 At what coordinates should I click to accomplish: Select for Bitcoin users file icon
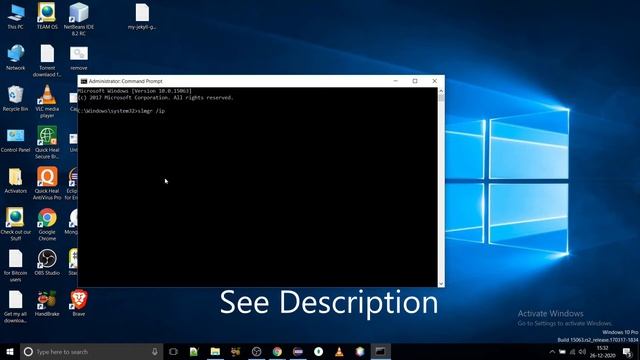(16, 266)
